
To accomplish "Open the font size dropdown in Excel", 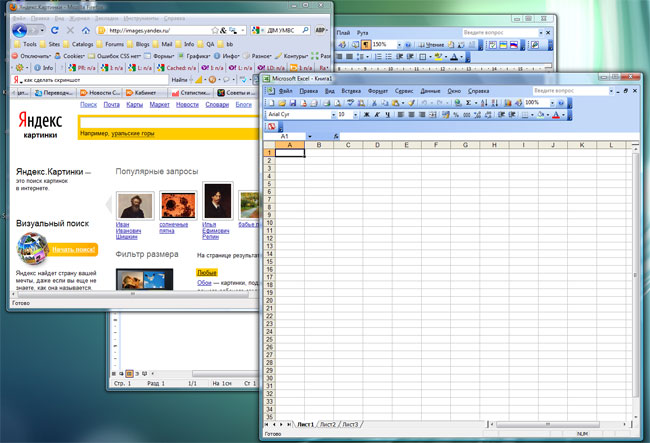I will (x=355, y=115).
